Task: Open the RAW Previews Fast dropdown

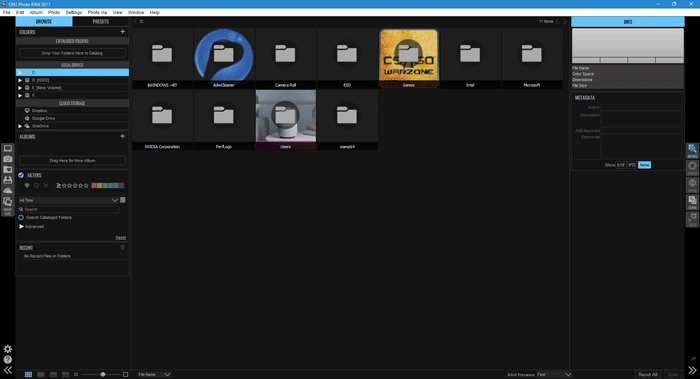Action: (x=554, y=375)
